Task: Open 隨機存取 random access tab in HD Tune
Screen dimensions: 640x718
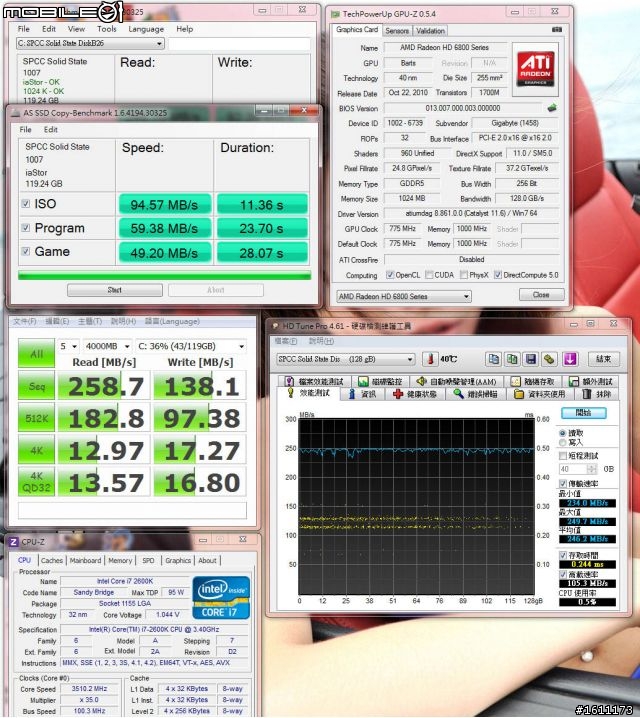Action: coord(532,381)
